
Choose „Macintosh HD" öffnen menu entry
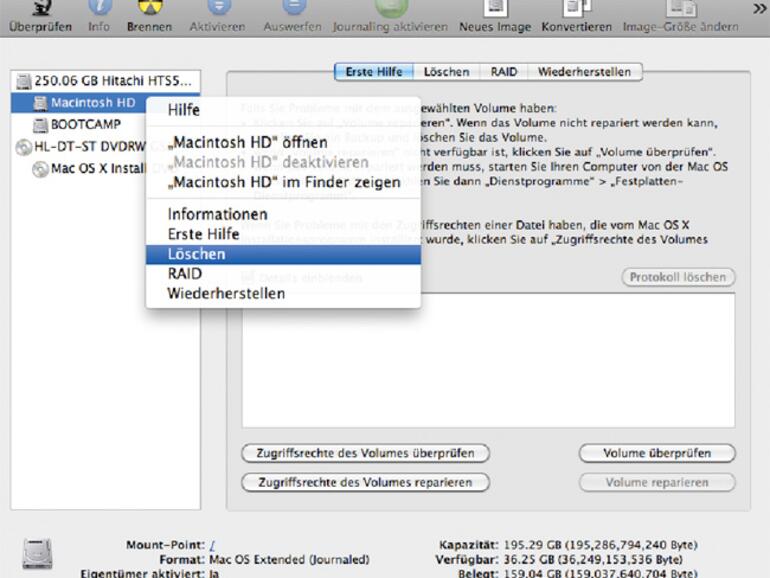pyautogui.click(x=283, y=142)
